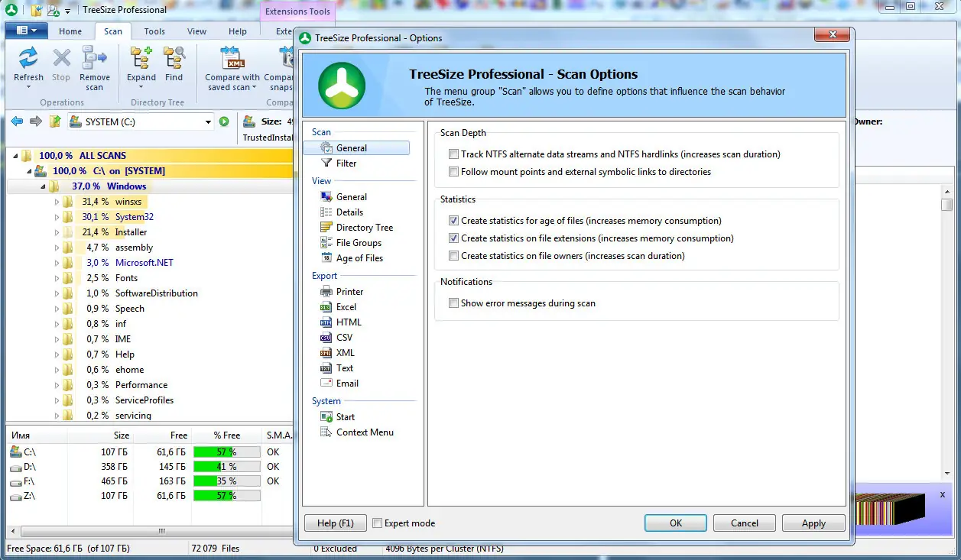Click the Stop scan icon

point(61,59)
